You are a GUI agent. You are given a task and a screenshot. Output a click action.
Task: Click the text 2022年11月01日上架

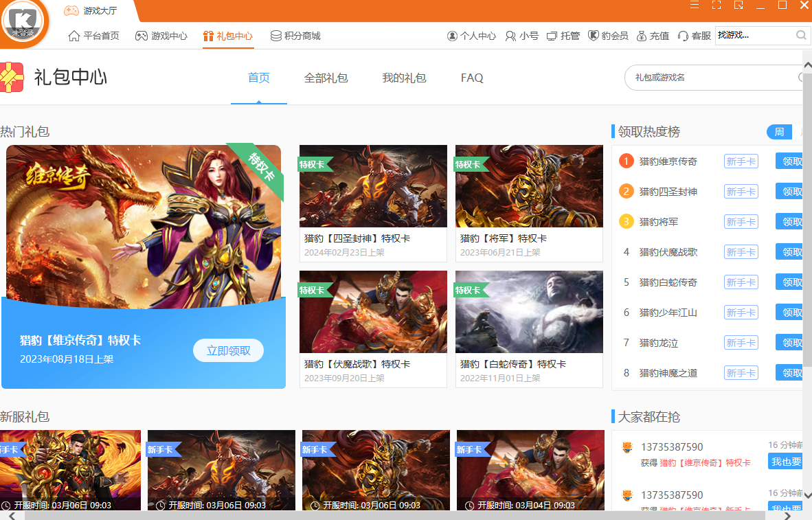(500, 378)
